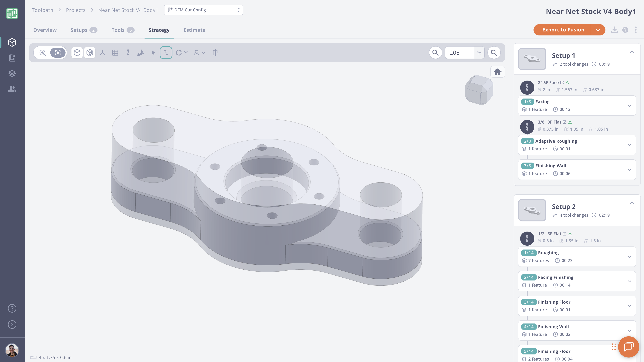Viewport: 644px width, 362px height.
Task: Toggle the part model cube view
Action: 77,53
